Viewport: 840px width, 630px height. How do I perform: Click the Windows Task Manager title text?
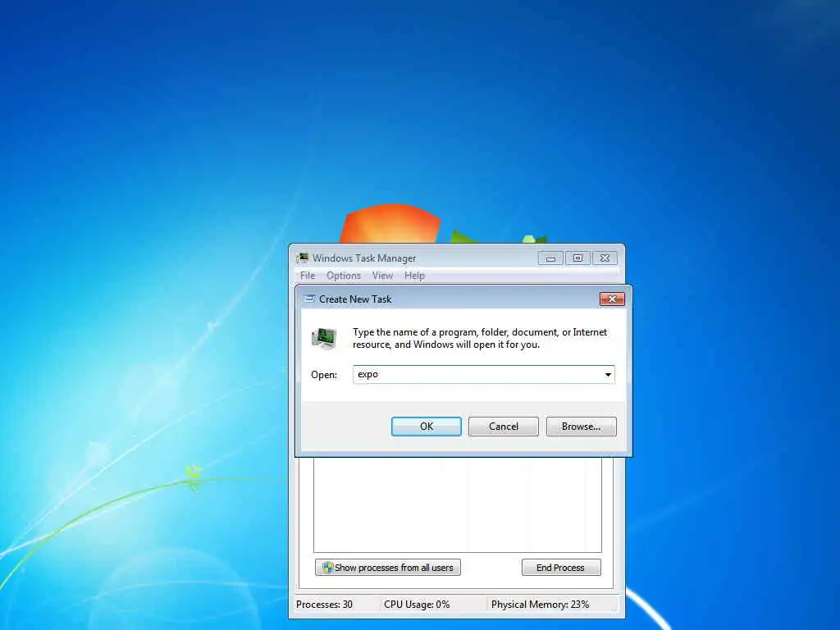[364, 258]
